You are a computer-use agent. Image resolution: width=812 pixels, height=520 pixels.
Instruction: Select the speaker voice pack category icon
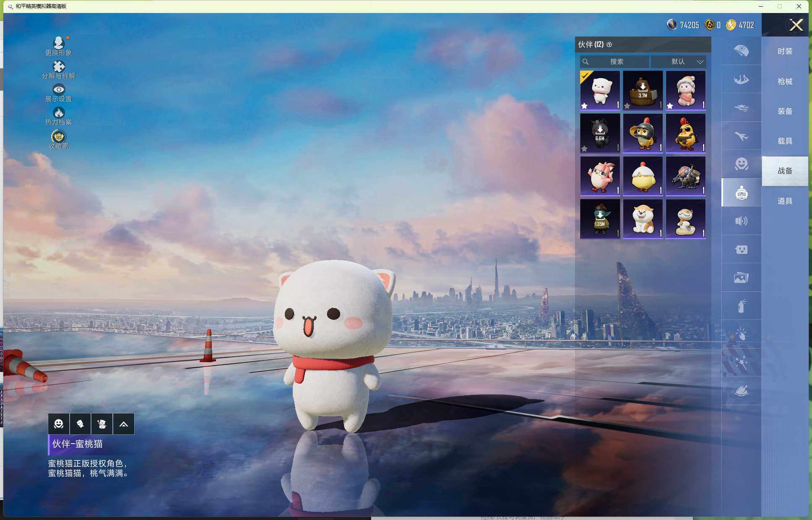pos(741,221)
